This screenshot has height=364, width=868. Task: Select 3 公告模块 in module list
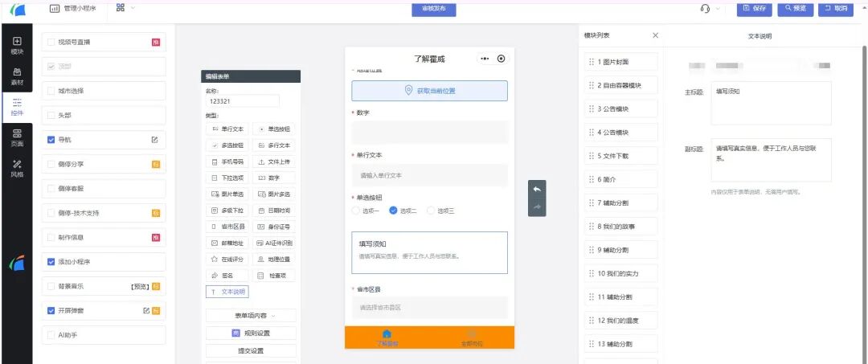click(x=621, y=109)
